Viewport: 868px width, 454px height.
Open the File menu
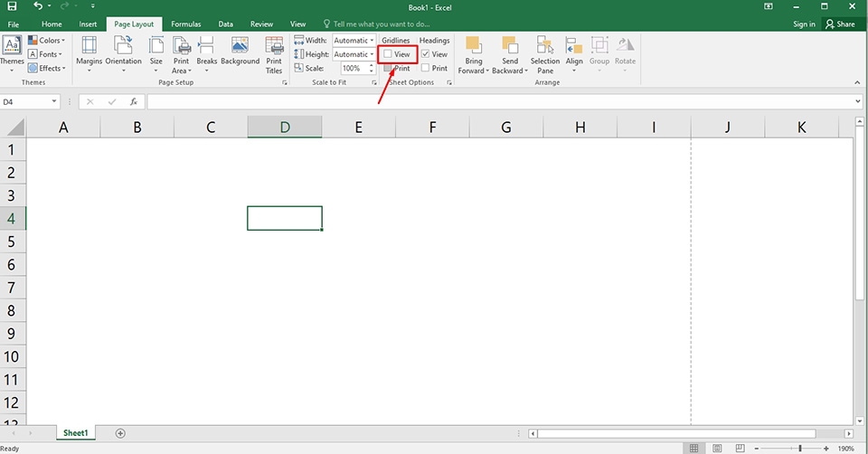[14, 24]
